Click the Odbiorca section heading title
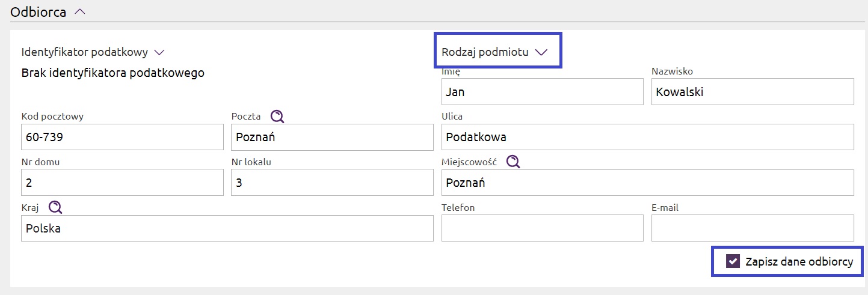Image resolution: width=868 pixels, height=295 pixels. tap(38, 12)
